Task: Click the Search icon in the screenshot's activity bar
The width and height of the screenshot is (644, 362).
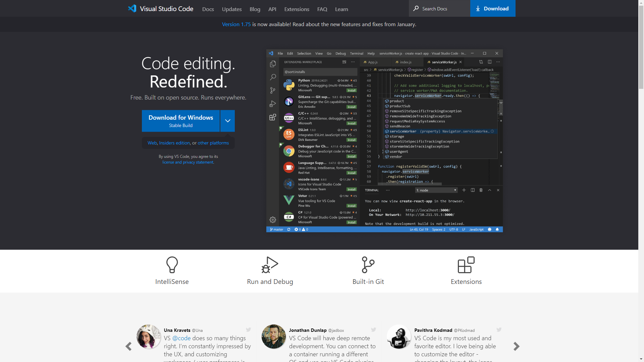Action: (x=273, y=77)
